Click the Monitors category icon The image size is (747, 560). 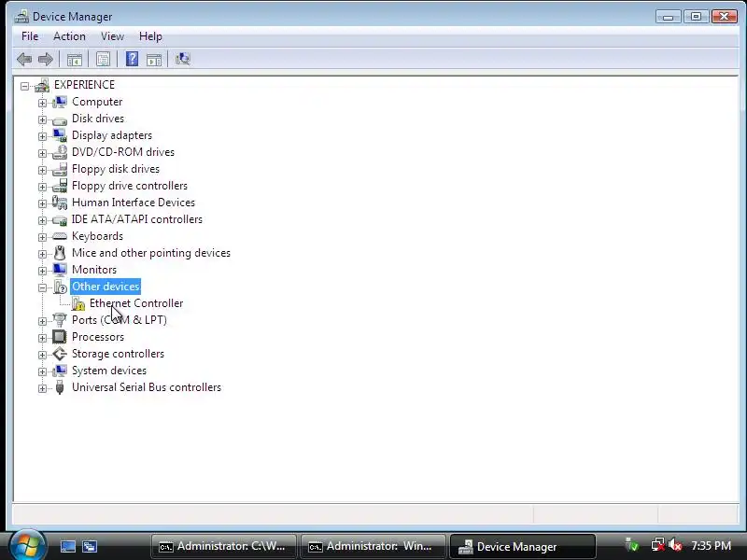tap(60, 270)
